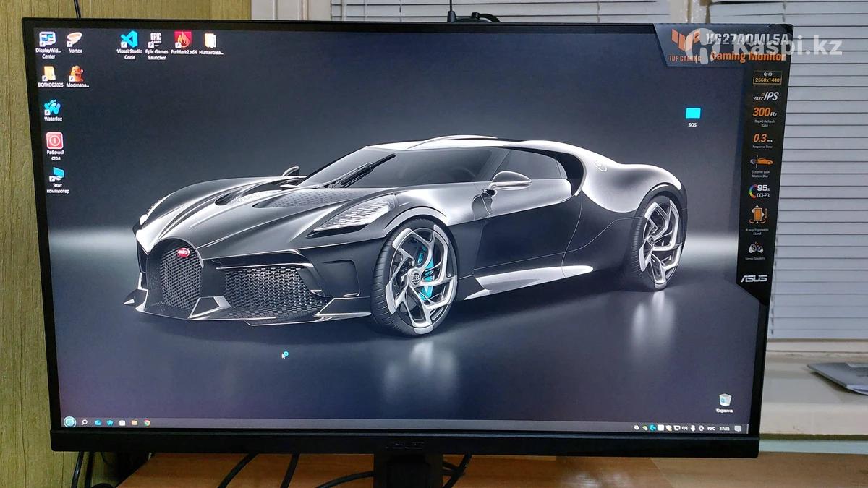Click the РУС language indicator

click(x=710, y=428)
